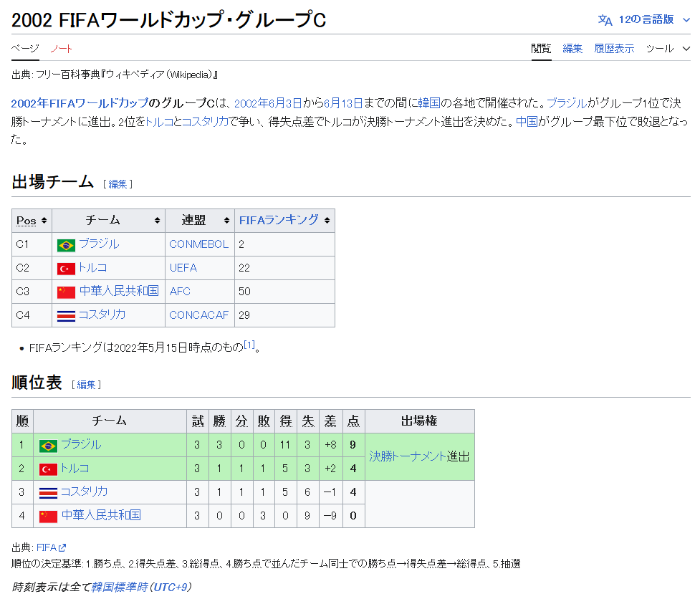Open 2002年FIFAワールドカップ article link

point(80,104)
